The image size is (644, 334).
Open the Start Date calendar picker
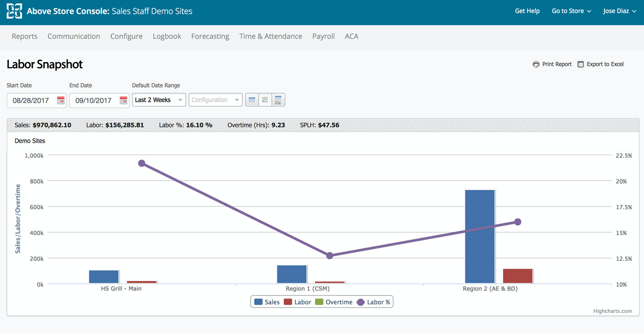61,100
